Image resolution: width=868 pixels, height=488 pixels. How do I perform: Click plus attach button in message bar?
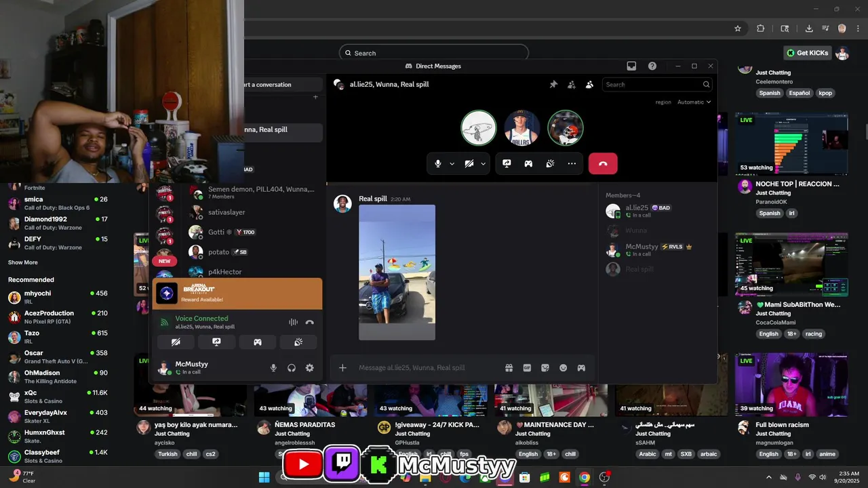pos(342,367)
